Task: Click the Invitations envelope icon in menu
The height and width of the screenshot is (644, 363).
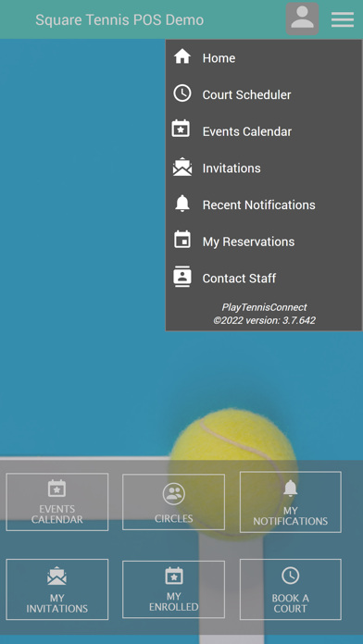Action: (x=182, y=167)
